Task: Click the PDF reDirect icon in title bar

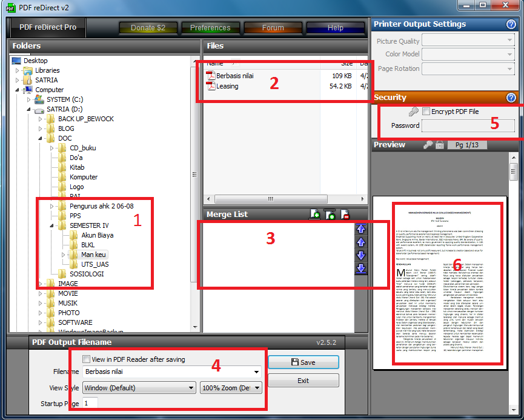Action: pos(11,8)
